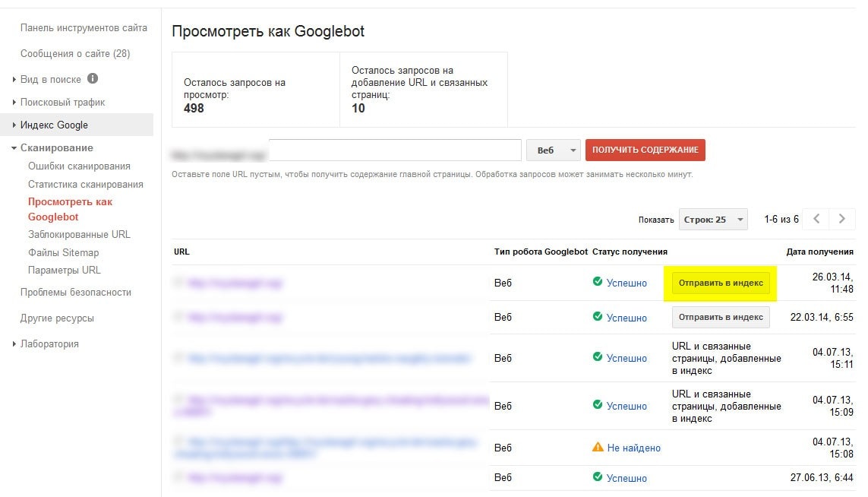Go to the previous results page arrow
Viewport: 868px width, 497px height.
(816, 219)
